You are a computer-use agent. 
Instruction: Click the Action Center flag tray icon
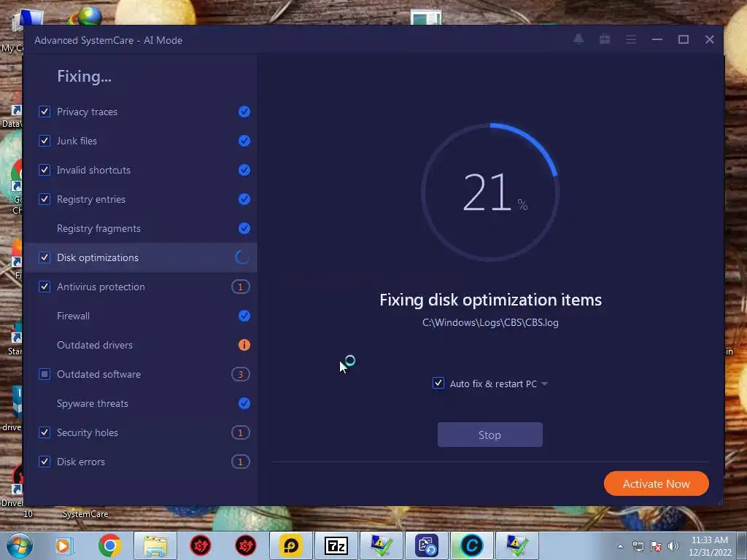[656, 546]
